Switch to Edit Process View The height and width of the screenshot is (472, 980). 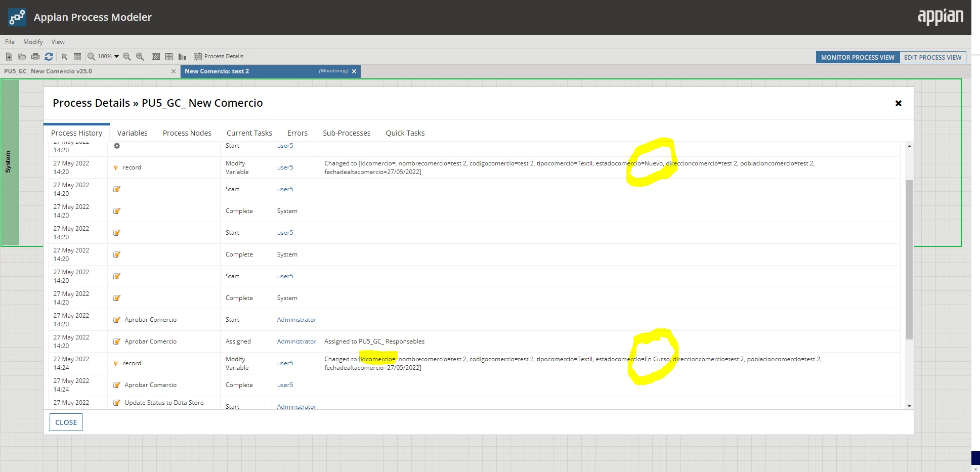point(932,57)
